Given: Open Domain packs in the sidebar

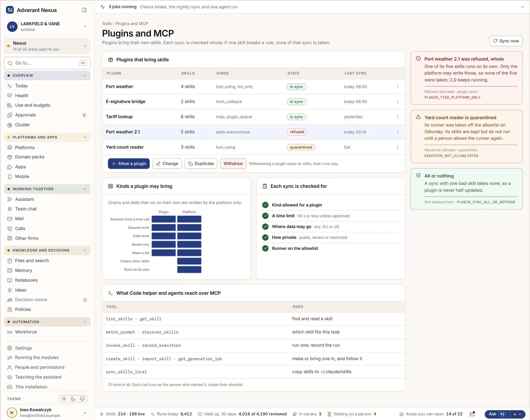Looking at the screenshot, I should [x=47, y=157].
